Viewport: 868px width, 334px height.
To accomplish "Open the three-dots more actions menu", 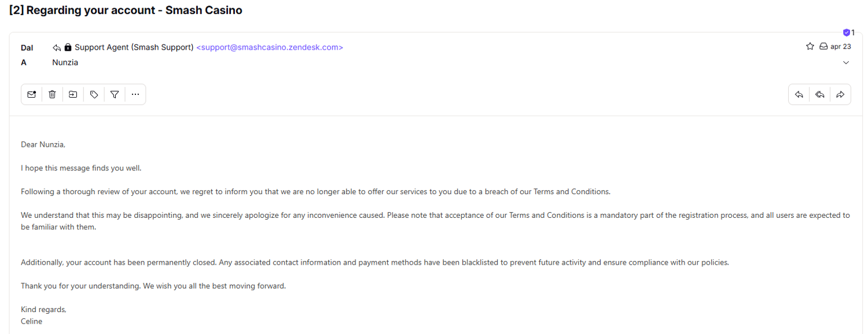I will 135,95.
